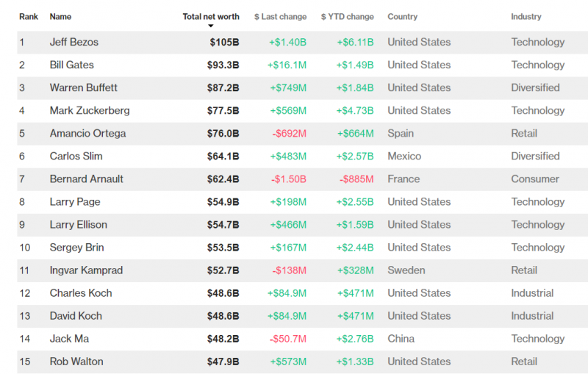The image size is (588, 374).
Task: Open Rob Walton's entry
Action: (x=76, y=362)
